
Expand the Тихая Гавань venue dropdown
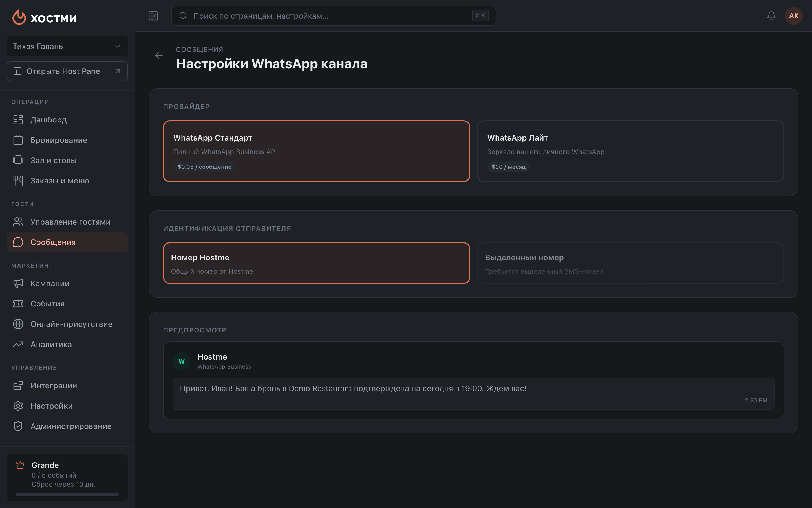(67, 46)
